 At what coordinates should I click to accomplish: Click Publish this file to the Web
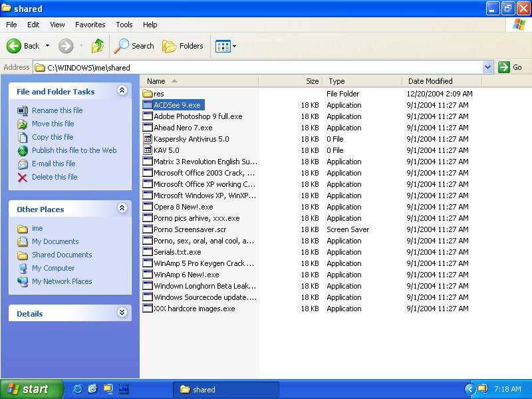[x=74, y=150]
